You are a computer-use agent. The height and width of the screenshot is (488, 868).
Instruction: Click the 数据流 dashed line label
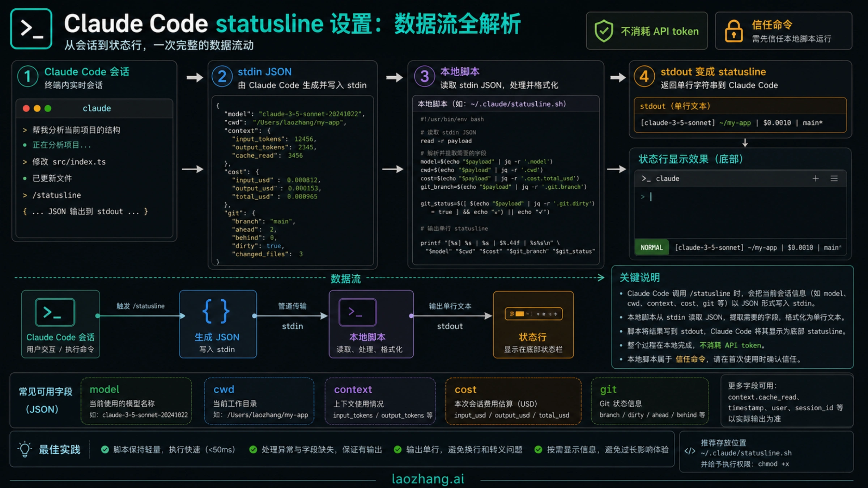click(x=345, y=279)
